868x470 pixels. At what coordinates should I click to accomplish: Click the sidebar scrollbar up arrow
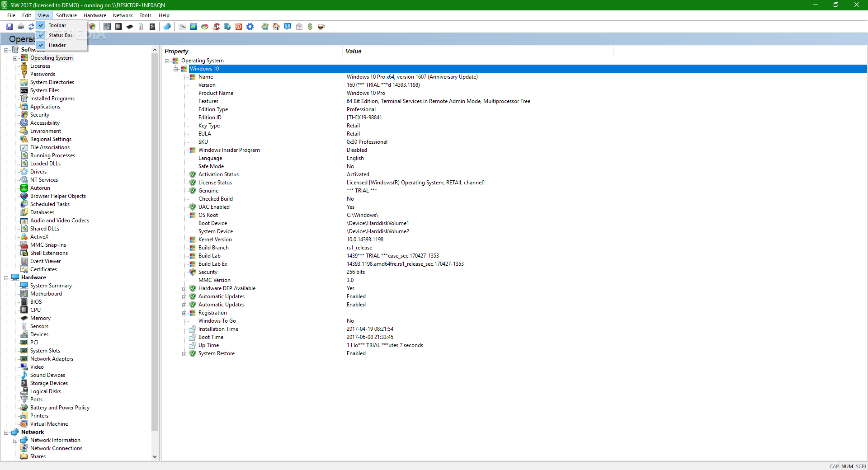click(155, 50)
